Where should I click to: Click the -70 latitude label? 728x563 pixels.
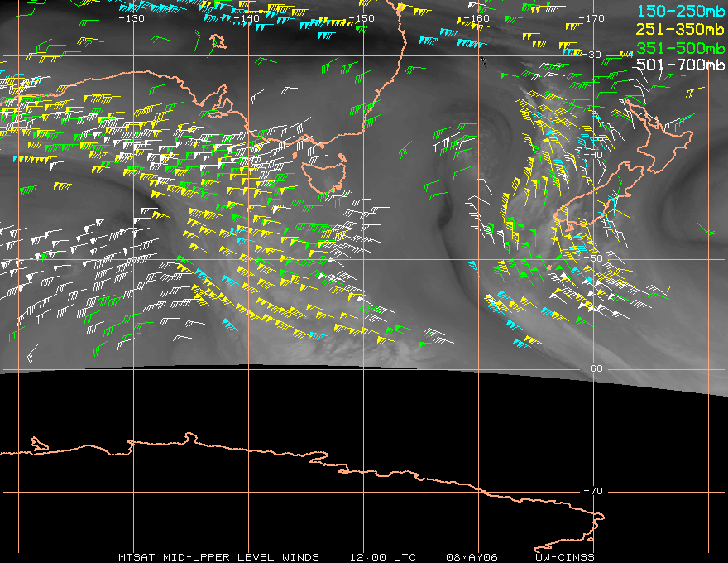coord(593,491)
